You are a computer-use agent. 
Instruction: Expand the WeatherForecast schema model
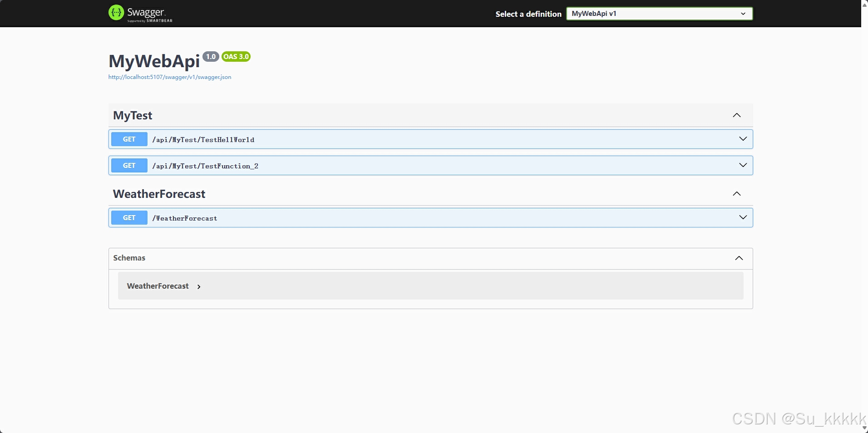199,286
